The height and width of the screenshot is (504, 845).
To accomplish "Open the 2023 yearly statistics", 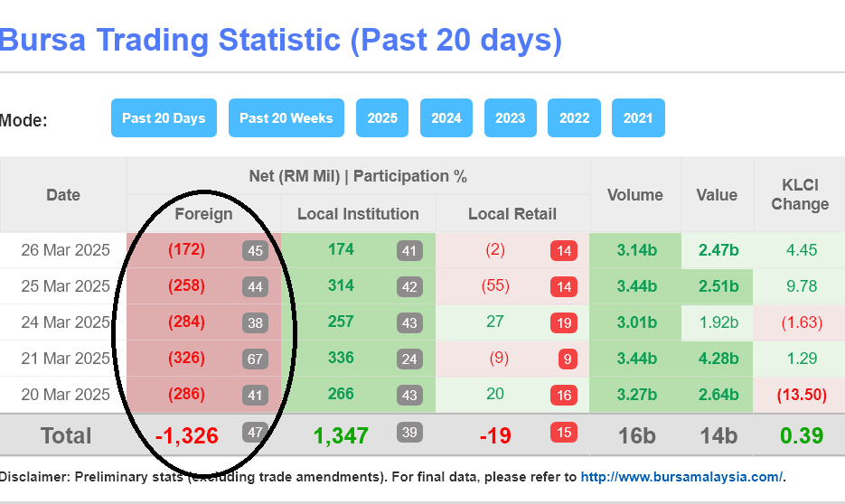I will tap(511, 118).
